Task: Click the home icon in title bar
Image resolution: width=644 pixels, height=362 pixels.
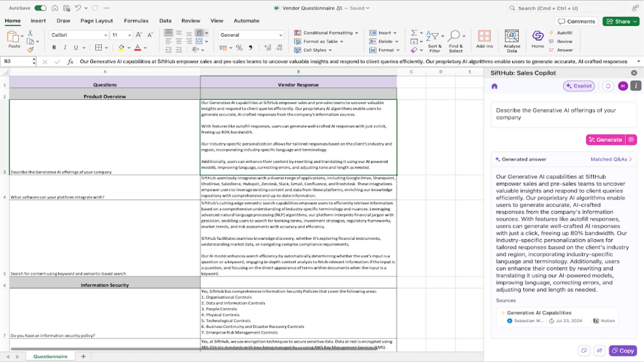Action: coord(55,8)
